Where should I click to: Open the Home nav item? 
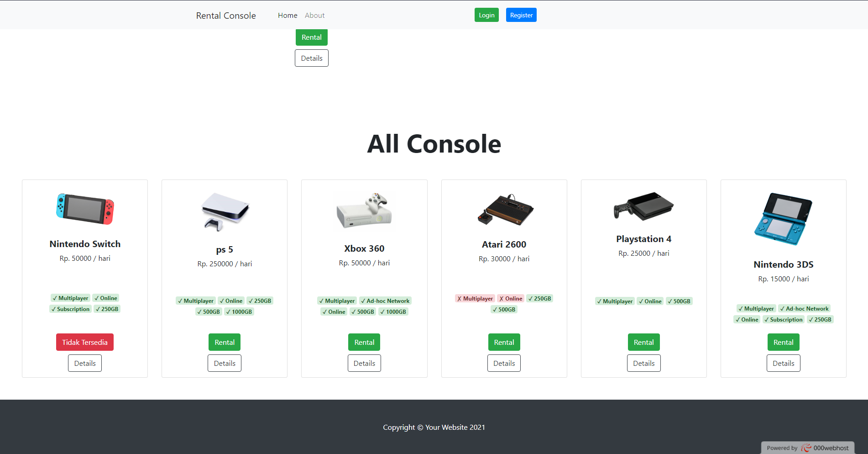[288, 16]
